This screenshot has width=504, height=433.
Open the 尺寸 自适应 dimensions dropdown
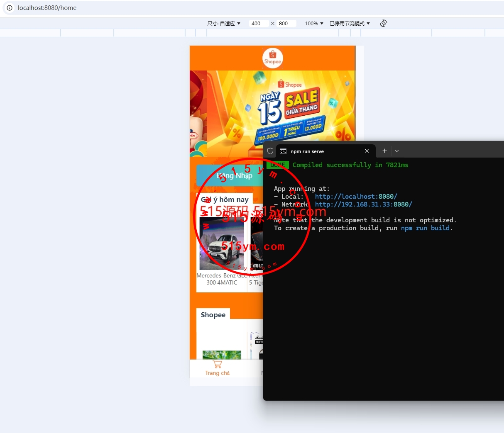point(224,24)
